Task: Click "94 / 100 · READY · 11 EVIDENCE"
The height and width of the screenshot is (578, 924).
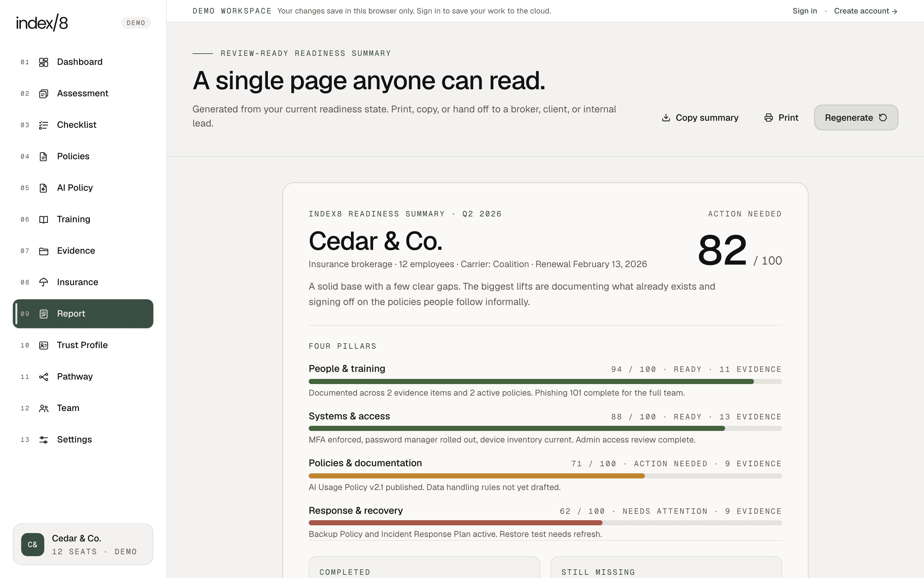Action: coord(696,370)
